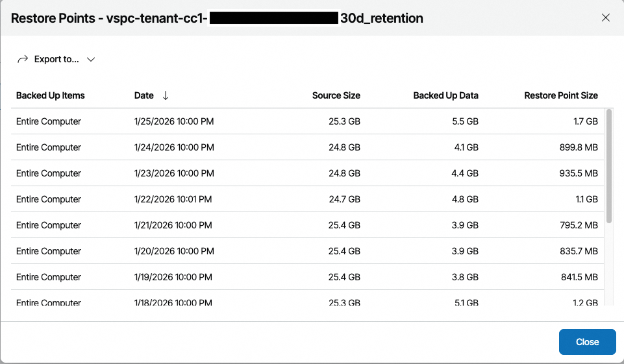
Task: Click the 24.7 GB source size value
Action: point(344,199)
